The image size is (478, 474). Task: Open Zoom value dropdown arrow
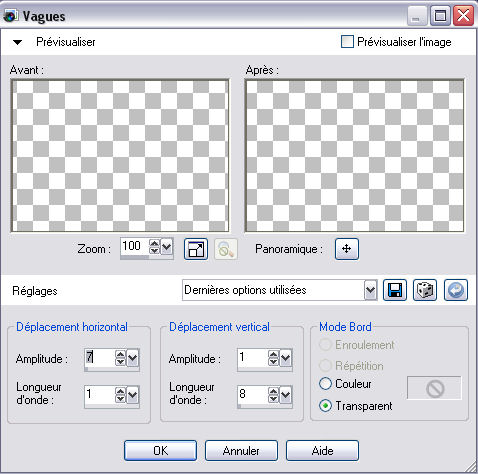point(166,247)
